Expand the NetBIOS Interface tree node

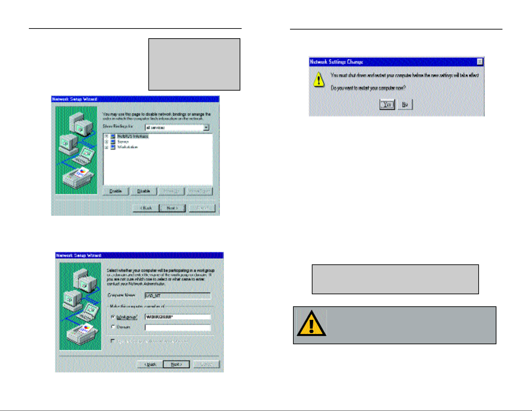(x=106, y=136)
